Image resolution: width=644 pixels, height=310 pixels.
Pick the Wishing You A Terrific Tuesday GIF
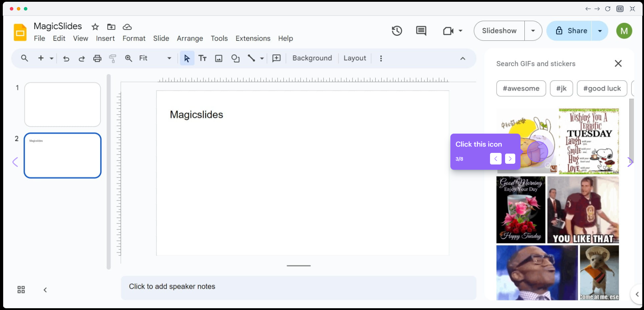589,141
